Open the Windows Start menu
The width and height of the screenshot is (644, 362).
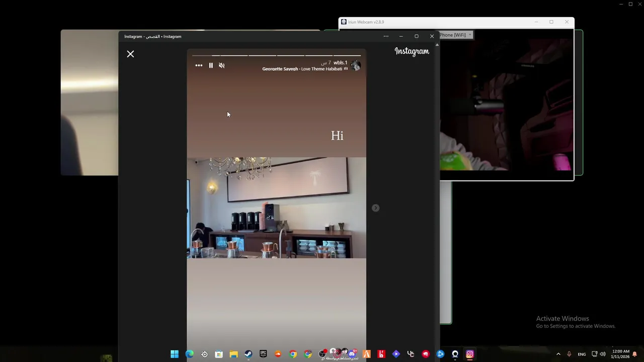pos(175,354)
